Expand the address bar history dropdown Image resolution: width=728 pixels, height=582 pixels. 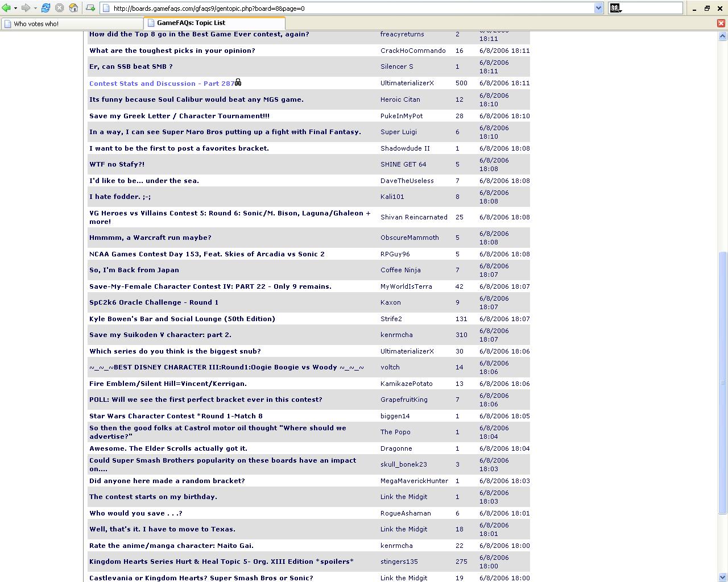(598, 9)
